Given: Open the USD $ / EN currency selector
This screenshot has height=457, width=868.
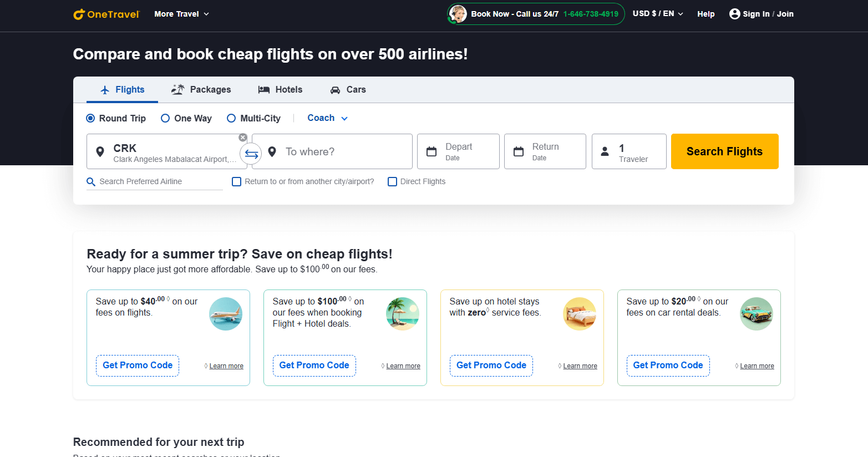Looking at the screenshot, I should click(x=658, y=14).
